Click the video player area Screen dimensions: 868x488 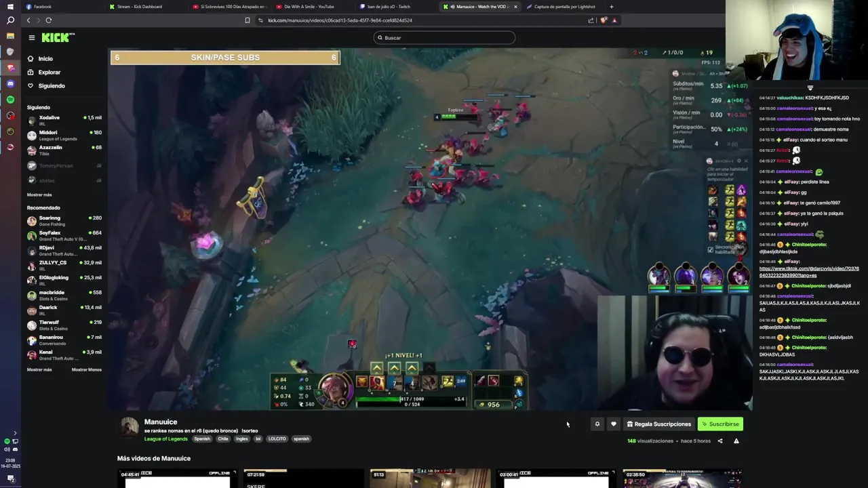click(x=430, y=229)
